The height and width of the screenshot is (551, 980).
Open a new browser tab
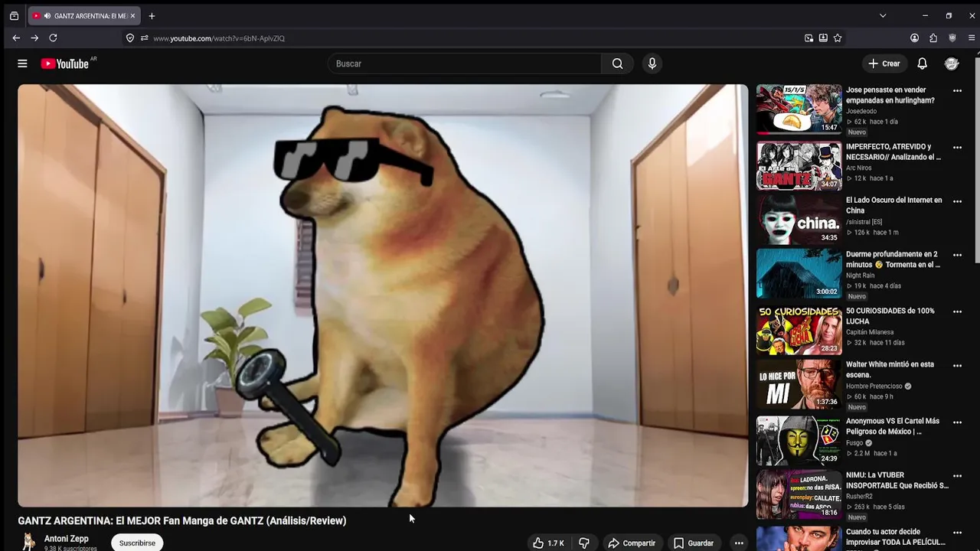coord(152,15)
